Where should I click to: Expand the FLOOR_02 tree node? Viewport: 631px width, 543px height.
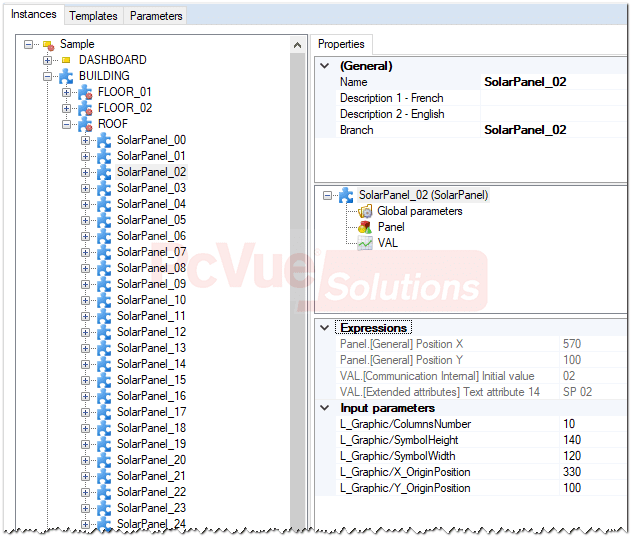coord(66,108)
